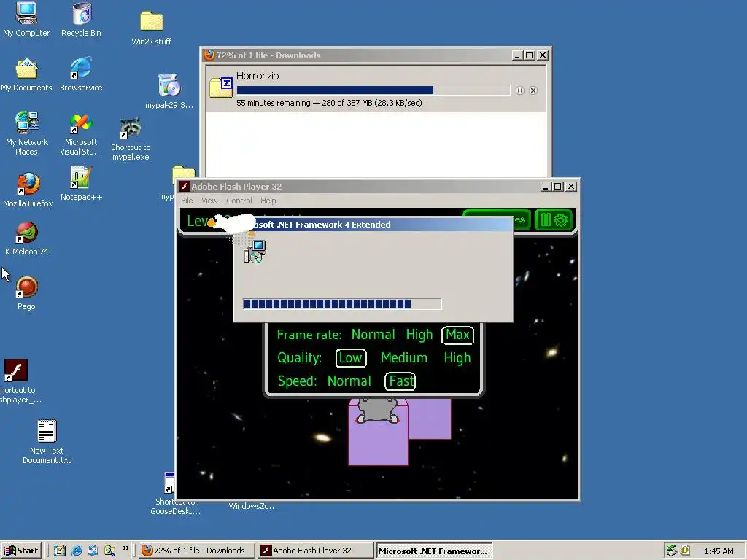
Task: Click the .NET Framework setup installer icon
Action: (255, 252)
